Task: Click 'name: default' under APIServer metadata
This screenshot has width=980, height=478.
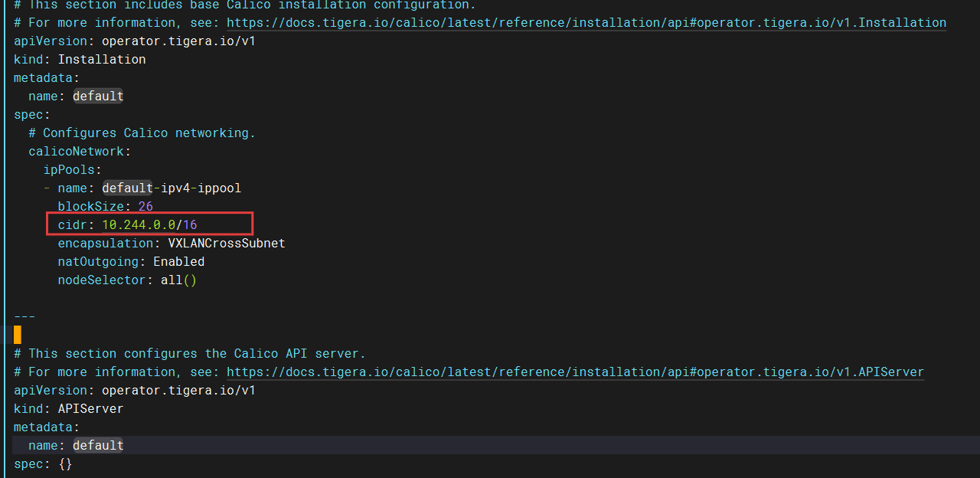Action: coord(76,445)
